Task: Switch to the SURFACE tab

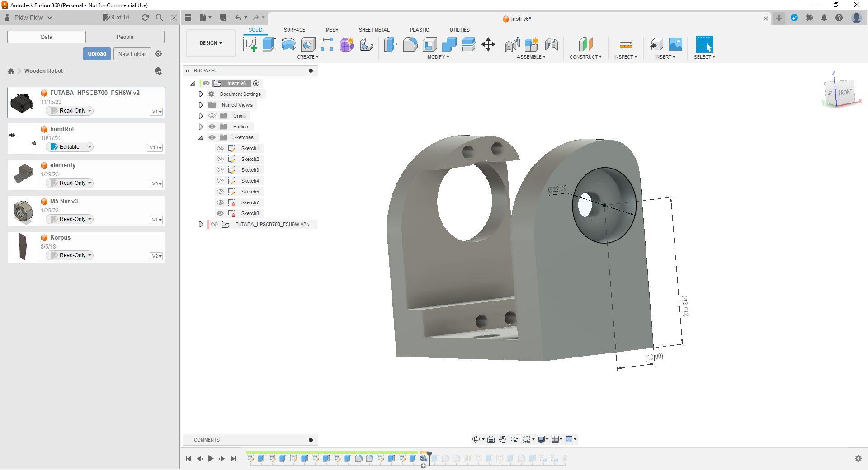Action: [x=294, y=30]
